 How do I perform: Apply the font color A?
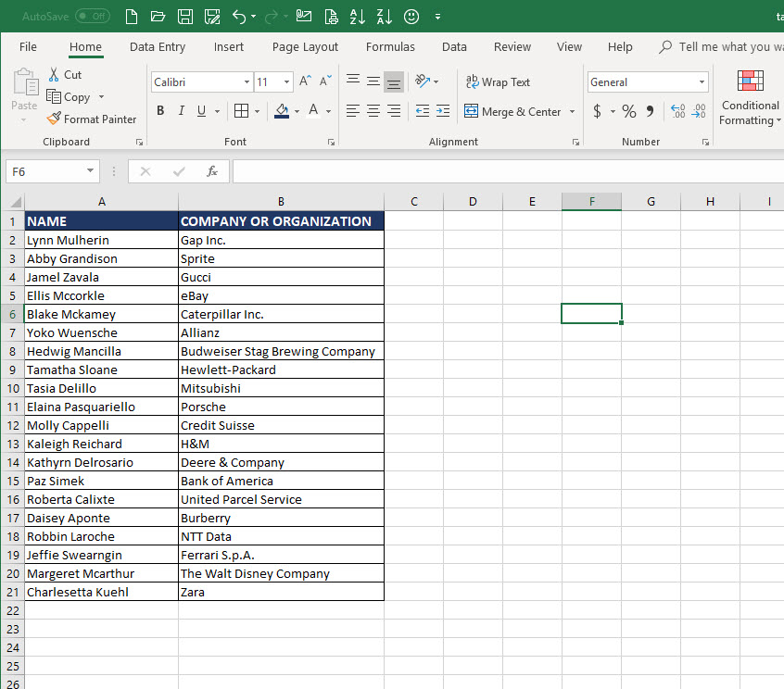click(313, 111)
